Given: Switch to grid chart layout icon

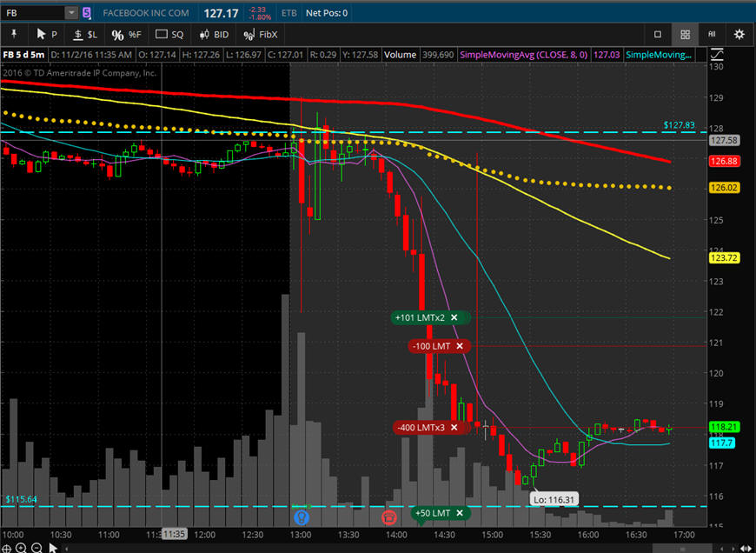Looking at the screenshot, I should tap(685, 34).
